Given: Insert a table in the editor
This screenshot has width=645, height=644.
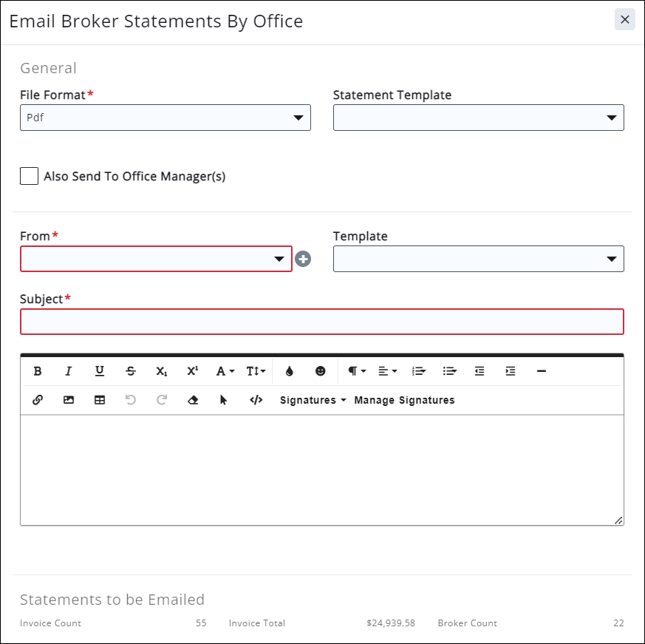Looking at the screenshot, I should (100, 400).
